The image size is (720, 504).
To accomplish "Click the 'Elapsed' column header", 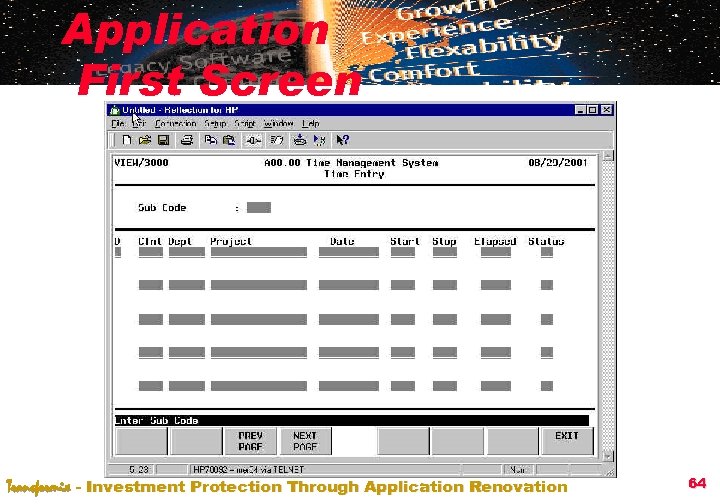I will pos(495,241).
